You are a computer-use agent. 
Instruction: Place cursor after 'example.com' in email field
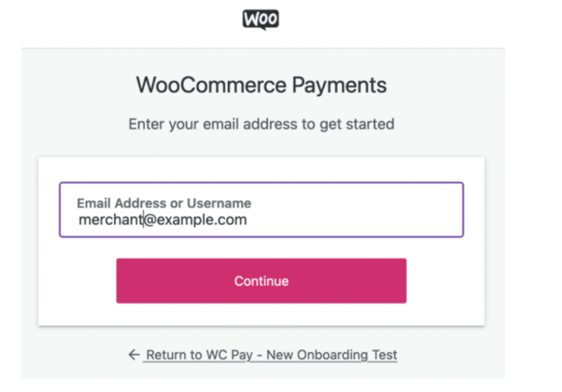[x=248, y=220]
